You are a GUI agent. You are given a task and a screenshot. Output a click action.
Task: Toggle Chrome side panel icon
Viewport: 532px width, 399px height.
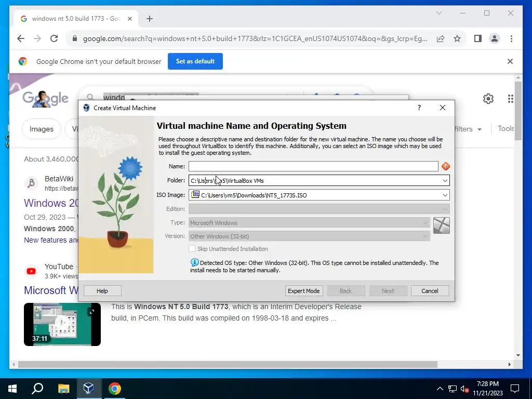click(x=478, y=38)
